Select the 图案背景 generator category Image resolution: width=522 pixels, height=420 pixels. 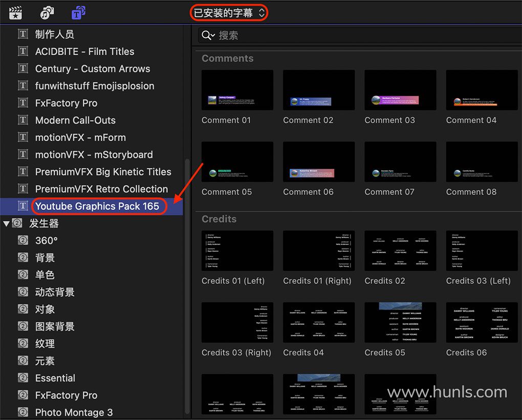(55, 326)
